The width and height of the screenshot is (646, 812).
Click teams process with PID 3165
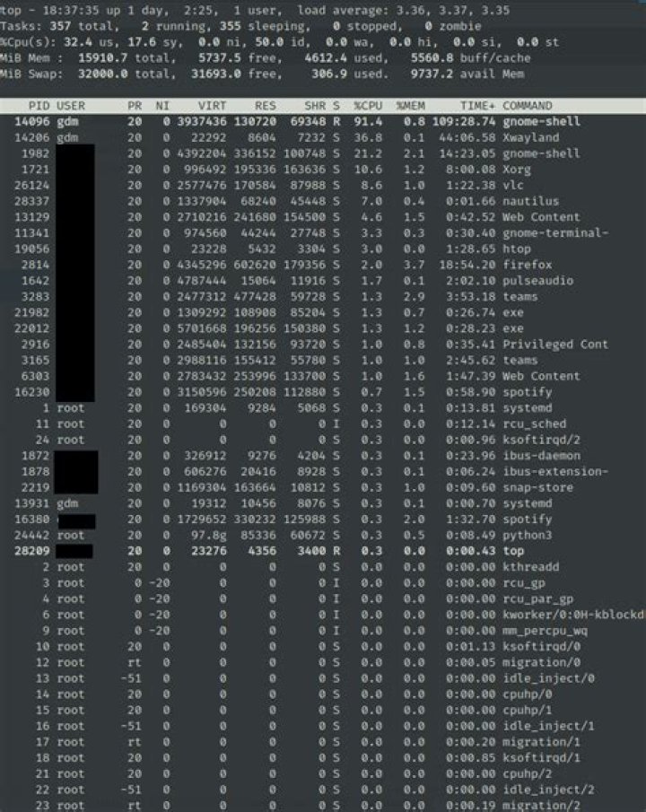tap(323, 361)
